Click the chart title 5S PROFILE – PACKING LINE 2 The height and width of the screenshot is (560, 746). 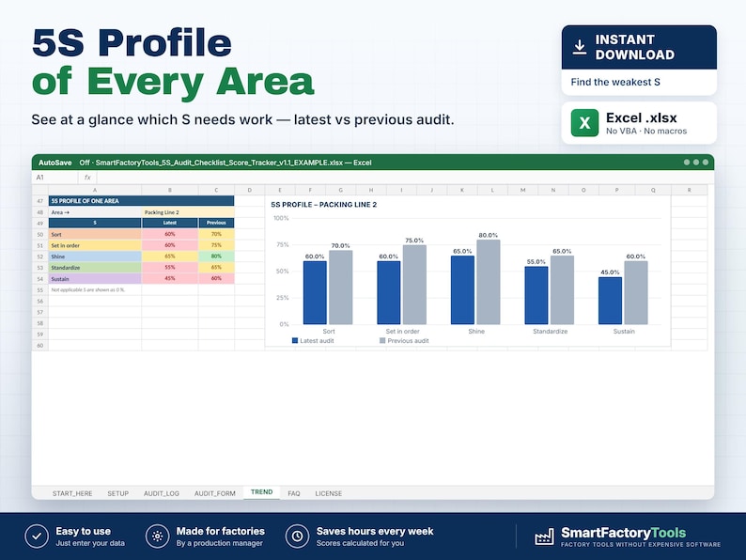coord(323,205)
